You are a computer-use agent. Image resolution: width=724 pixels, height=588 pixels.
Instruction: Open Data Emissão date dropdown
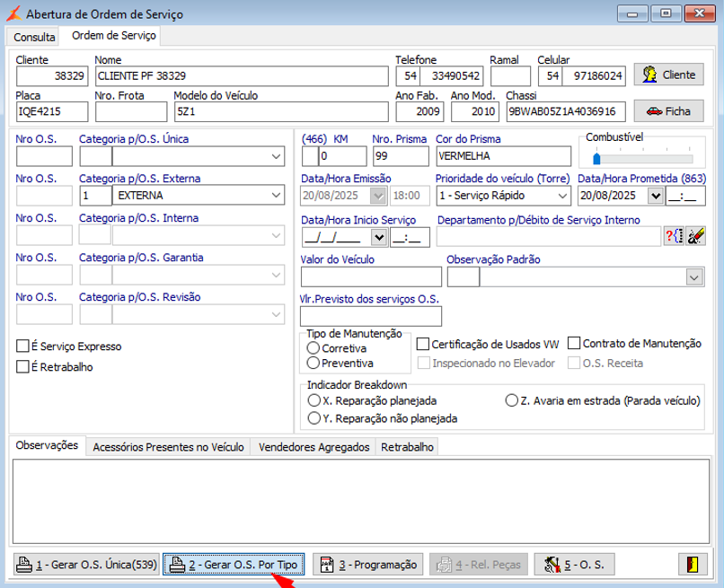tap(378, 196)
